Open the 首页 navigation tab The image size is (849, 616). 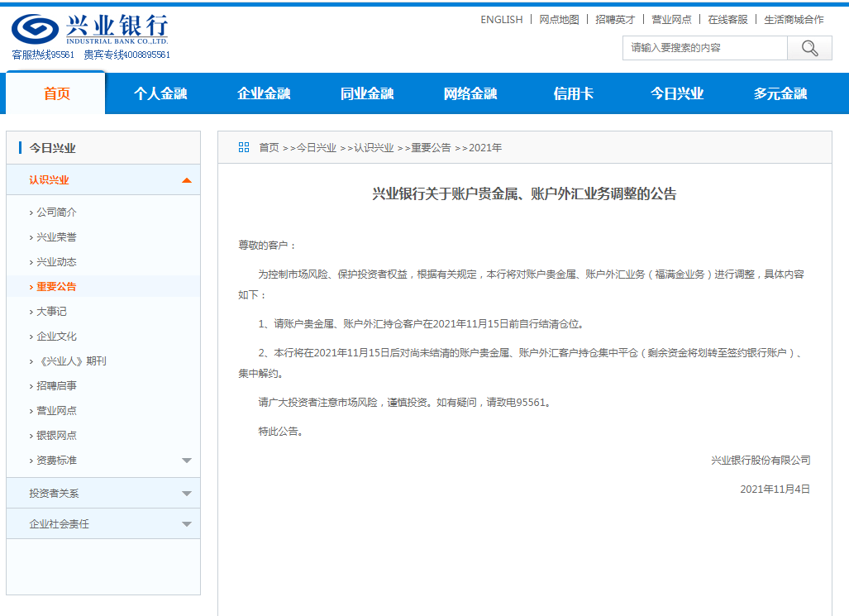coord(56,93)
